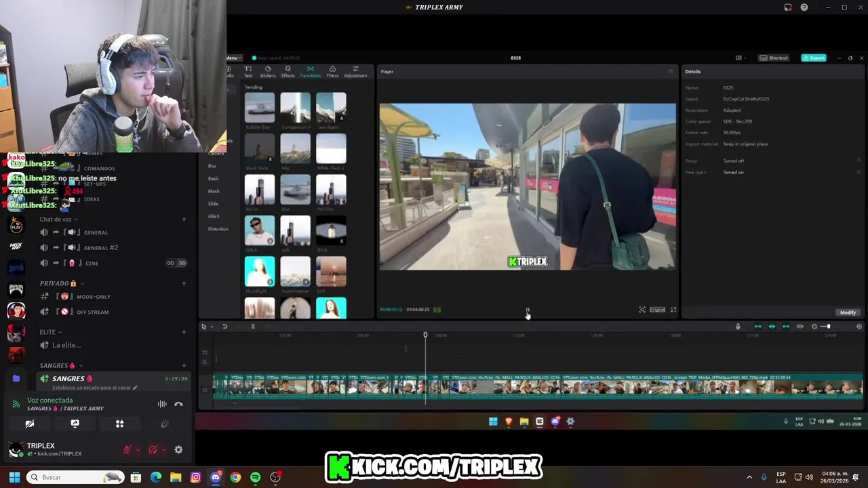Select the Mask transition category
This screenshot has width=868, height=488.
[x=214, y=191]
